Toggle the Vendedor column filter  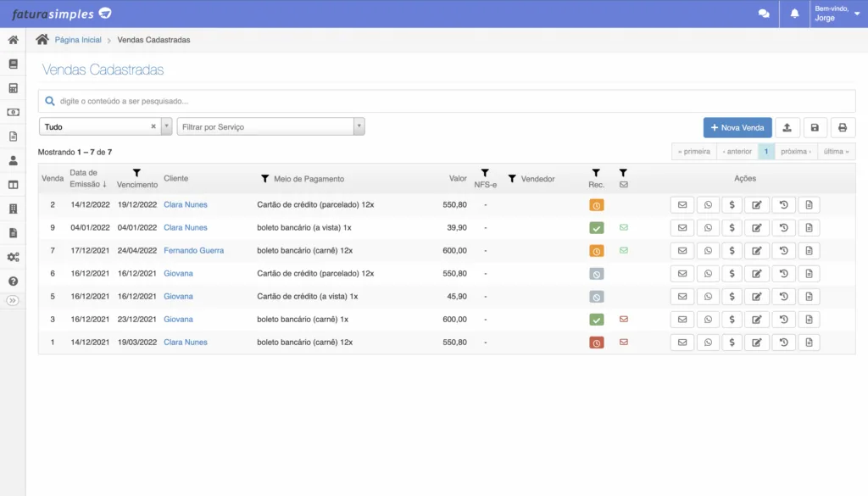pyautogui.click(x=512, y=179)
